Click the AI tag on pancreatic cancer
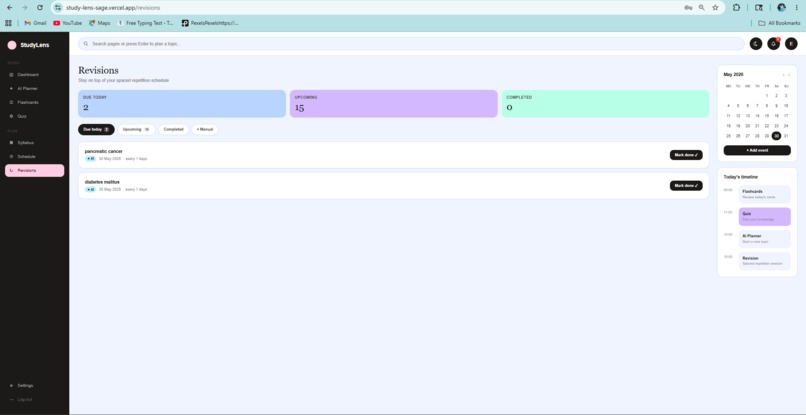Viewport: 806px width, 415px height. point(90,159)
